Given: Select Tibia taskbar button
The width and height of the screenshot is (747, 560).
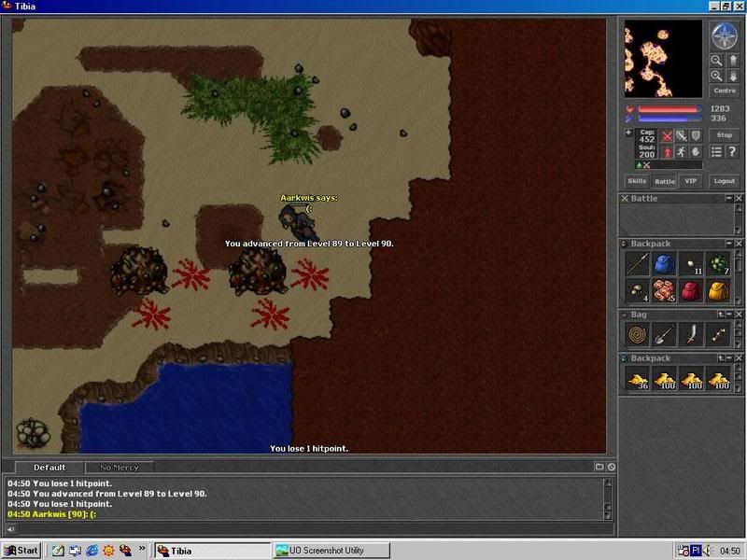Looking at the screenshot, I should (213, 551).
